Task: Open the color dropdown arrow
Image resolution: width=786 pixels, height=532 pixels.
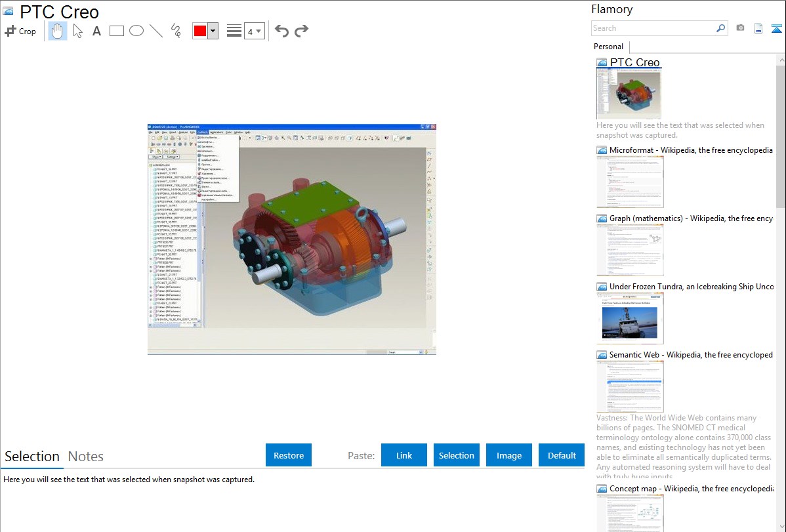Action: 213,31
